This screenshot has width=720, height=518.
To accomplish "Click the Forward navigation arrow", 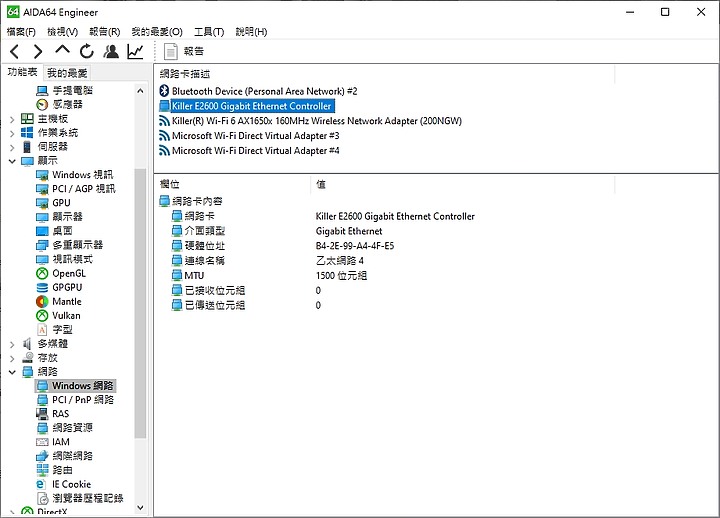I will pos(38,51).
